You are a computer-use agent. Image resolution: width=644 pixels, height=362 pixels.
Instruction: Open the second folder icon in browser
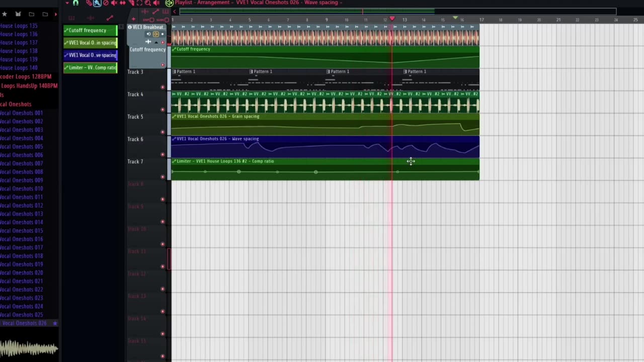pos(45,14)
